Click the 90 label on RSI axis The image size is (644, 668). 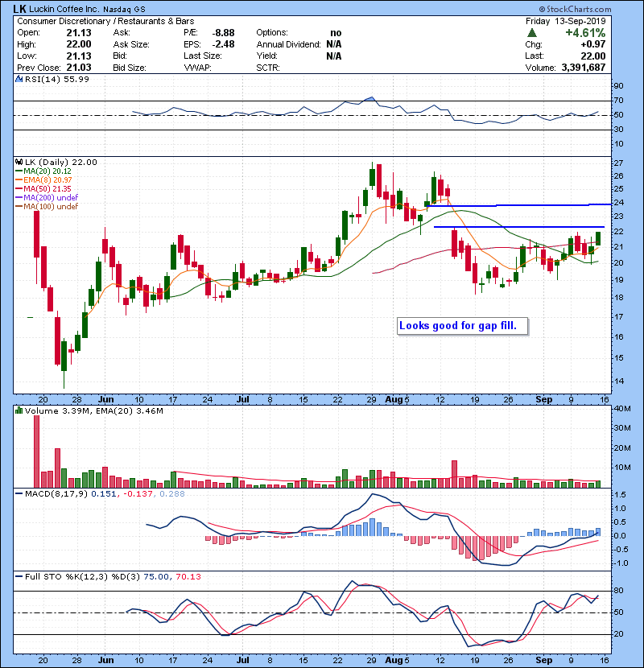coord(618,86)
